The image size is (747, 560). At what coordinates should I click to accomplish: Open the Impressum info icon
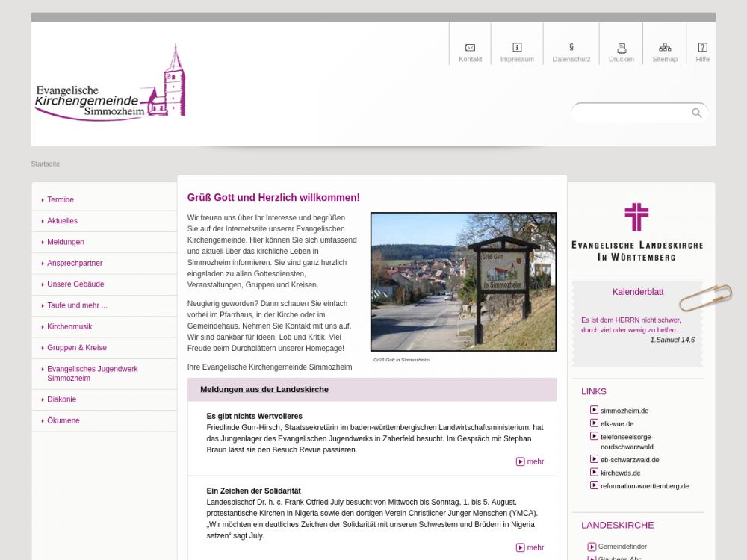[x=517, y=48]
